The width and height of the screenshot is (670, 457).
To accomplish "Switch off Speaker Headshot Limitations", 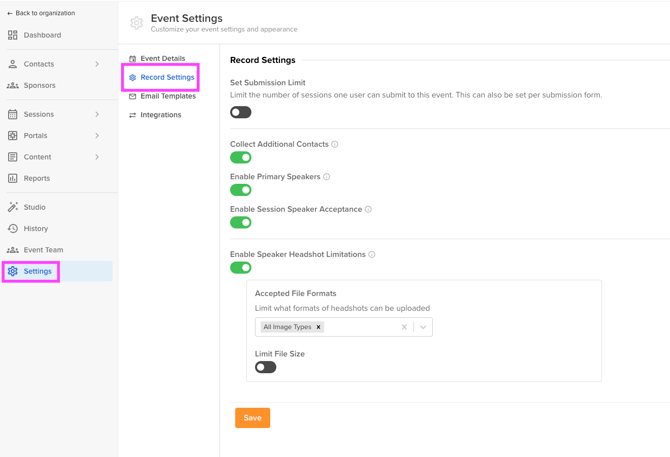I will click(241, 268).
